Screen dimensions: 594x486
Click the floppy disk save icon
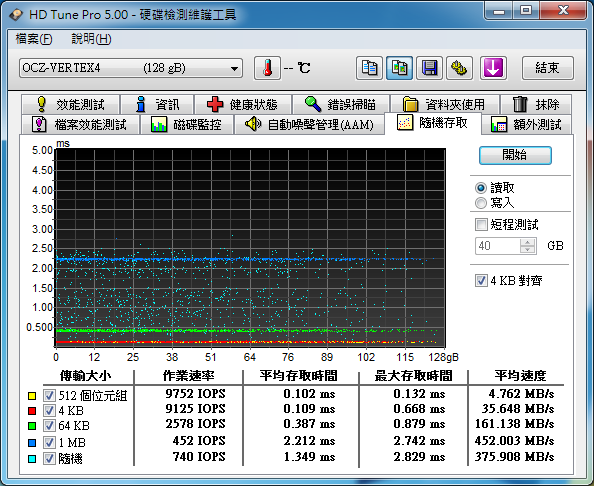pyautogui.click(x=429, y=68)
